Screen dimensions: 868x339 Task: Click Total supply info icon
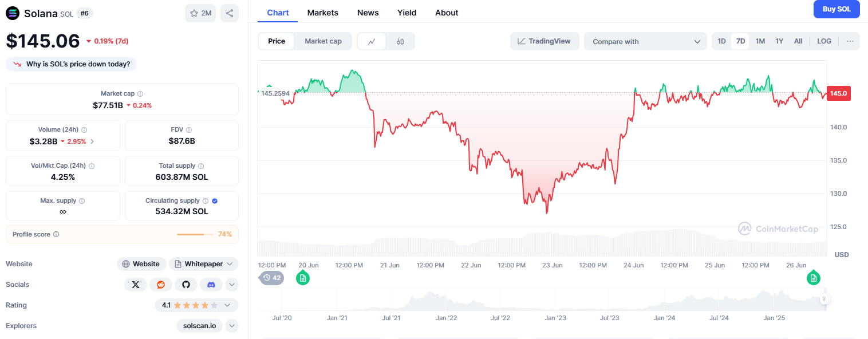point(201,165)
